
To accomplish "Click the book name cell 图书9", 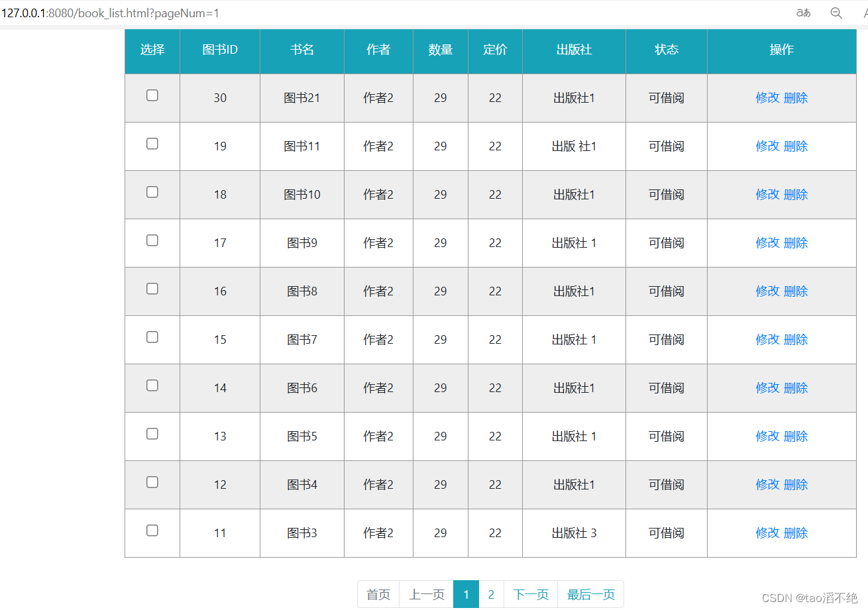I will click(302, 243).
